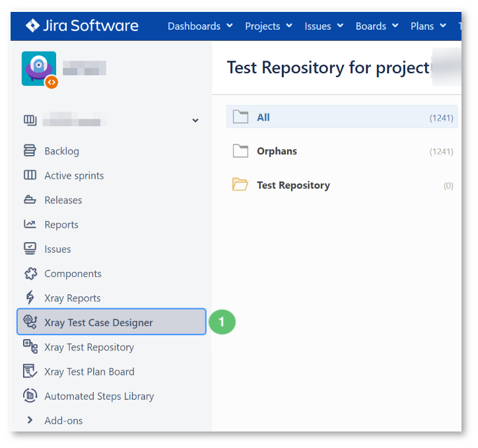Click the Releases ship icon

[x=30, y=200]
